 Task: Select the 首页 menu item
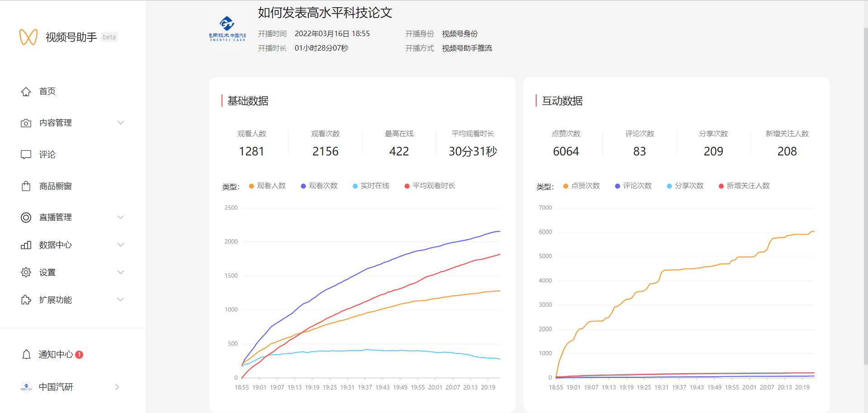point(47,91)
